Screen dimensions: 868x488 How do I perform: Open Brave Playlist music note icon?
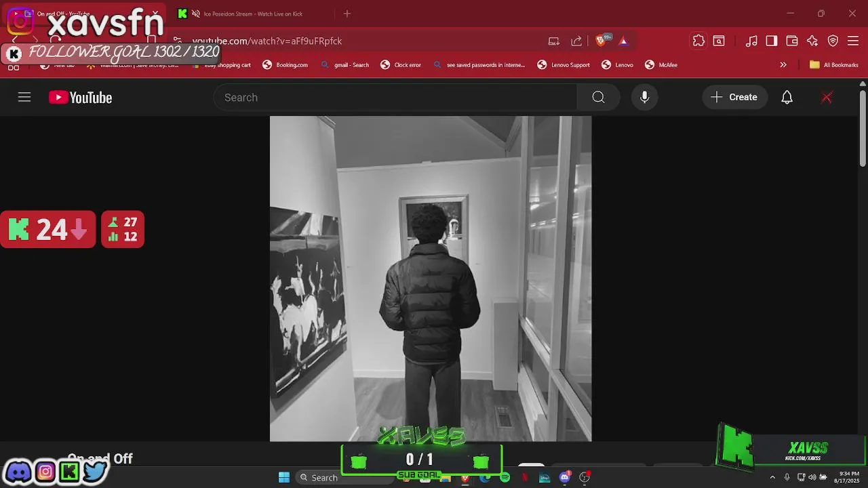pos(751,41)
